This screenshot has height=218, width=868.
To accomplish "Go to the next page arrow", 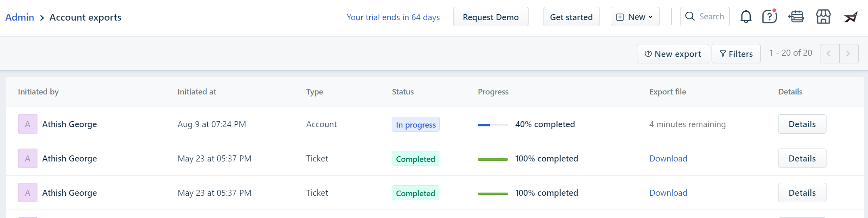I will click(849, 54).
